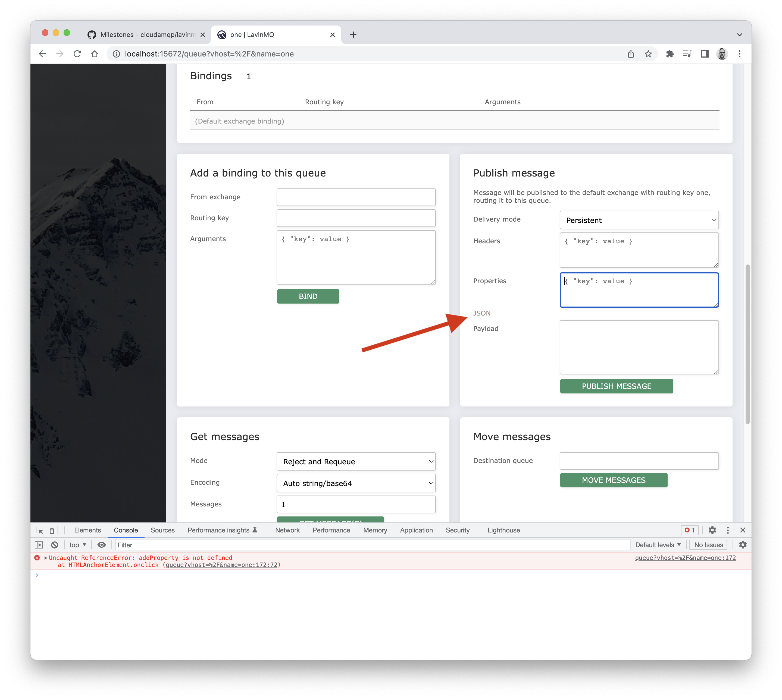This screenshot has width=782, height=700.
Task: Click the Destination queue input field
Action: pos(639,461)
